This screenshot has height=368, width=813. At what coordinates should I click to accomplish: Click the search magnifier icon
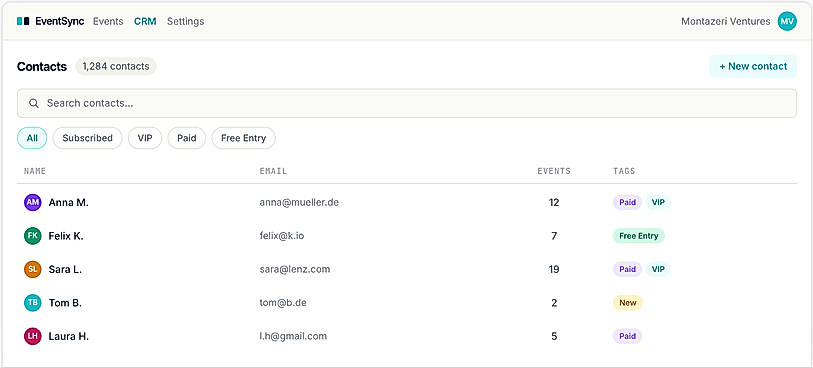pyautogui.click(x=34, y=103)
